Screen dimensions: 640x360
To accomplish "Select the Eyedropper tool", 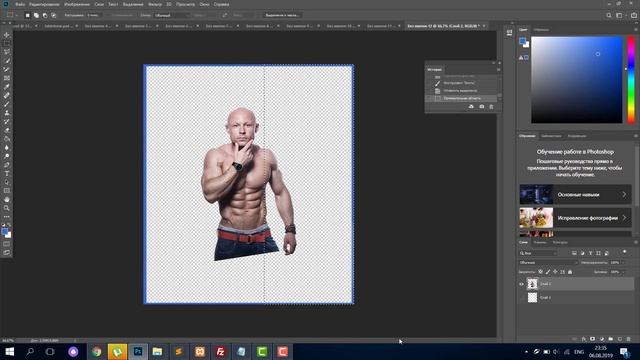I will 7,87.
